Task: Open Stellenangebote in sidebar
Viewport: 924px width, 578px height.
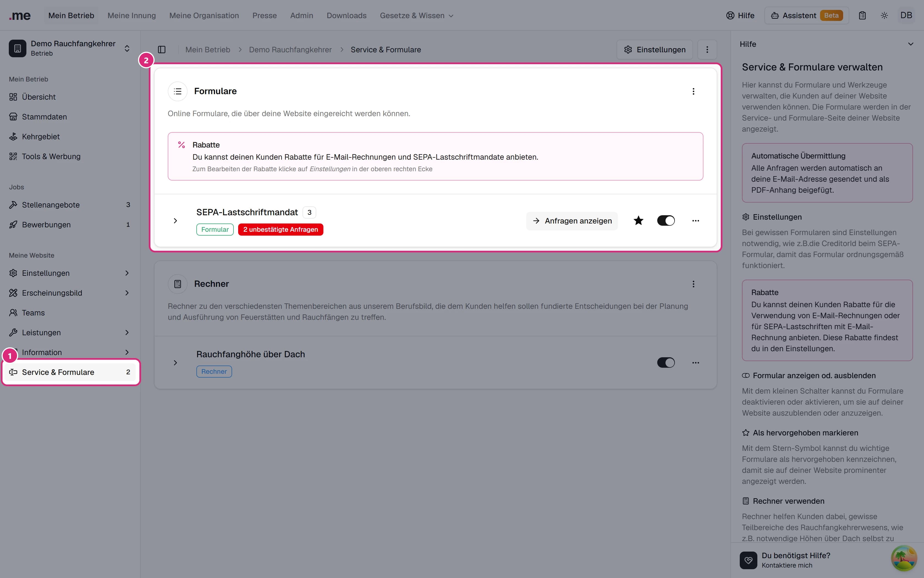Action: coord(70,205)
